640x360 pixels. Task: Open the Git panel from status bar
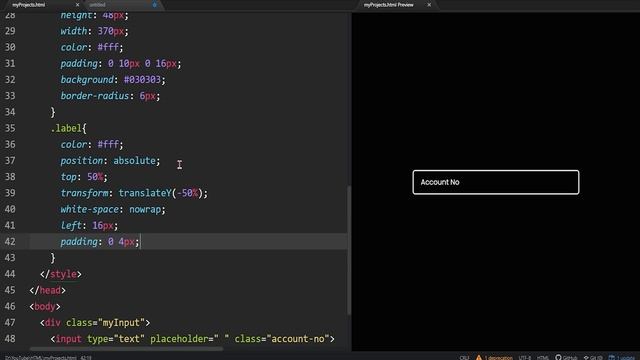coord(593,358)
